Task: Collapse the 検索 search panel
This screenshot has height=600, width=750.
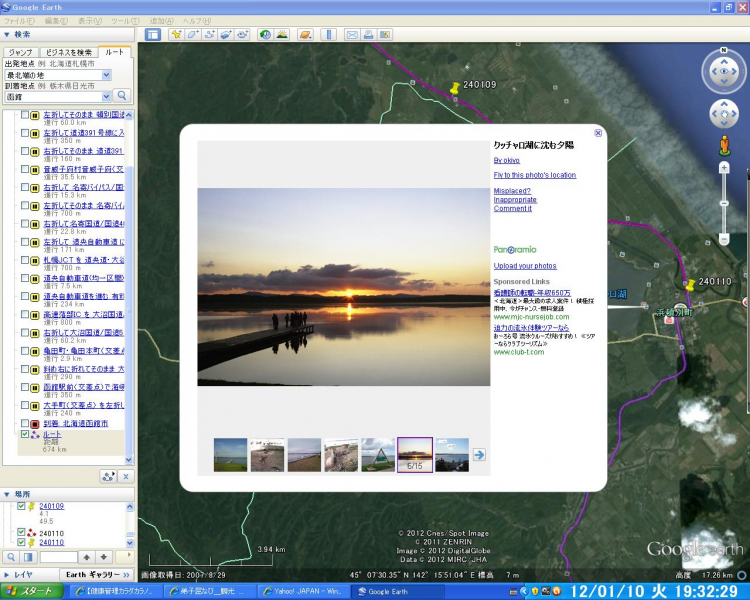Action: 7,34
